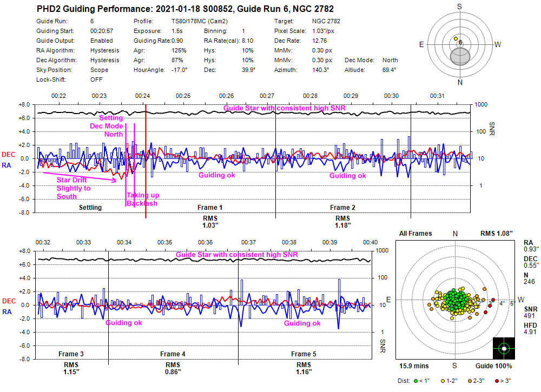
Task: Click the Setting Dec Mode North annotation
Action: 107,126
